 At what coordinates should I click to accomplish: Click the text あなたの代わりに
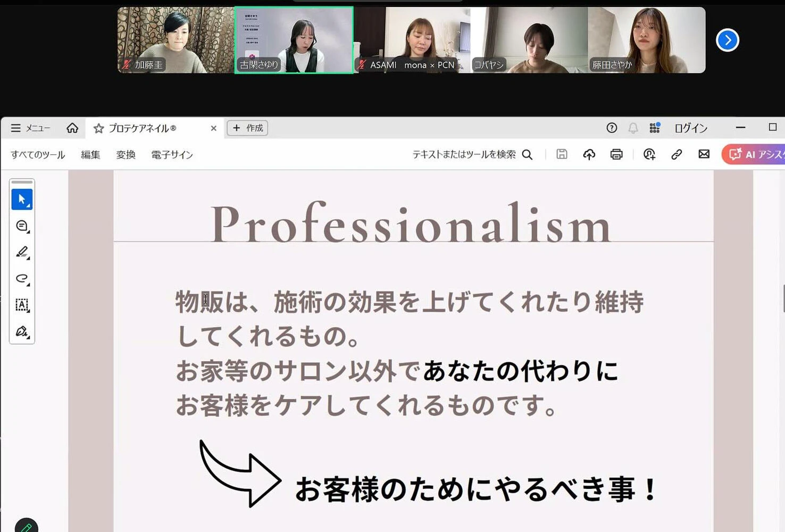coord(521,371)
